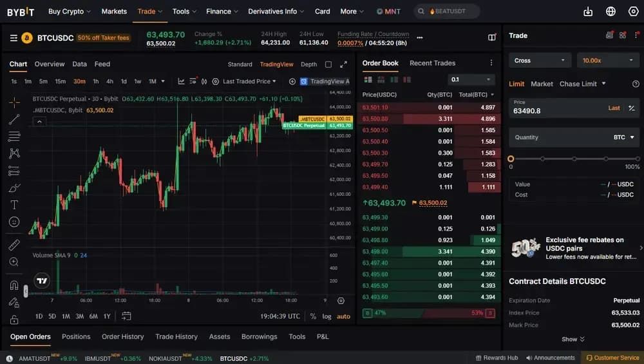
Task: Toggle the magnet snap mode
Action: (14, 285)
